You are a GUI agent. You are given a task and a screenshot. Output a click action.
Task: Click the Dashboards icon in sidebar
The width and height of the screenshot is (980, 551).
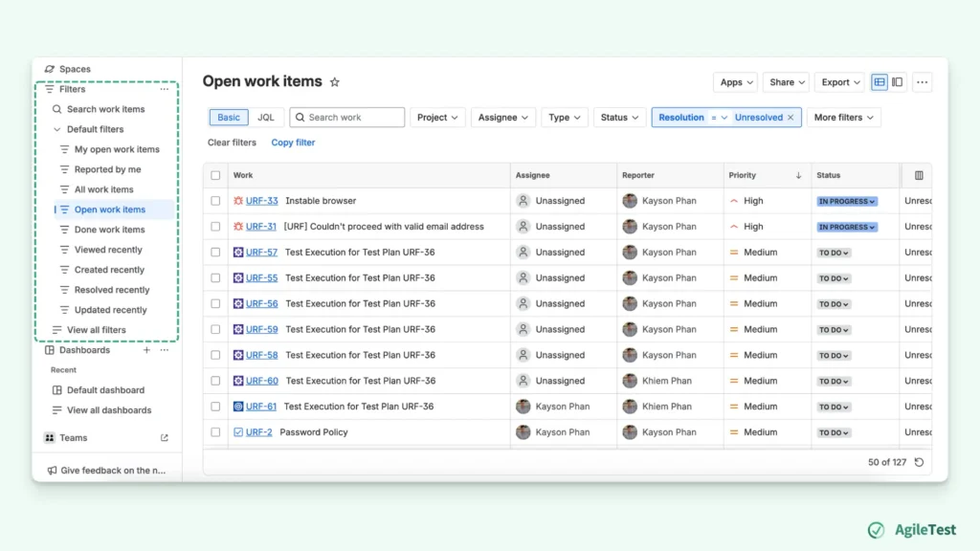pyautogui.click(x=50, y=350)
